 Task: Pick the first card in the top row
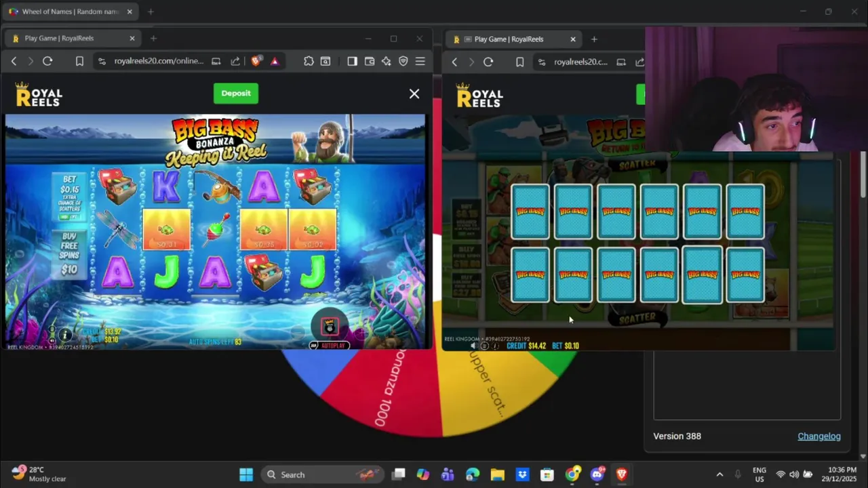(530, 211)
